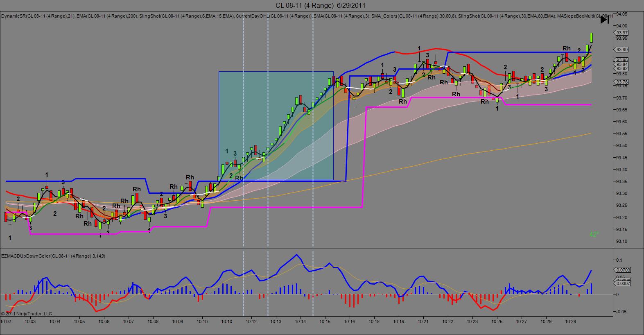Click the 93.65 price axis label
Image resolution: width=644 pixels, height=335 pixels.
click(x=621, y=110)
